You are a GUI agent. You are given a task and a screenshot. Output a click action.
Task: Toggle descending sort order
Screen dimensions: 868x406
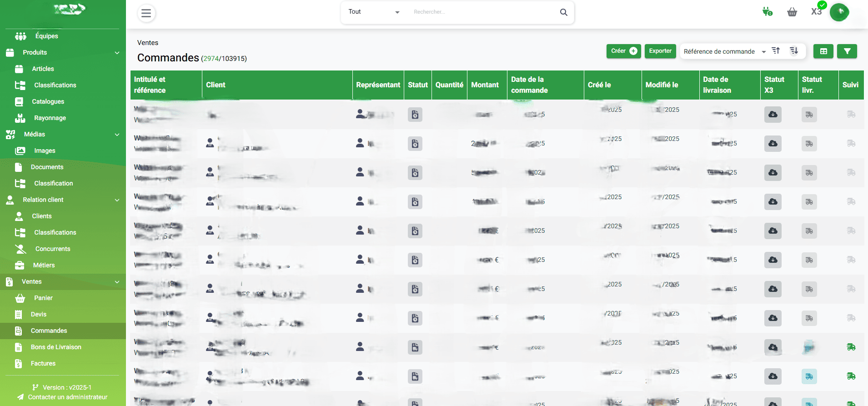pos(794,51)
